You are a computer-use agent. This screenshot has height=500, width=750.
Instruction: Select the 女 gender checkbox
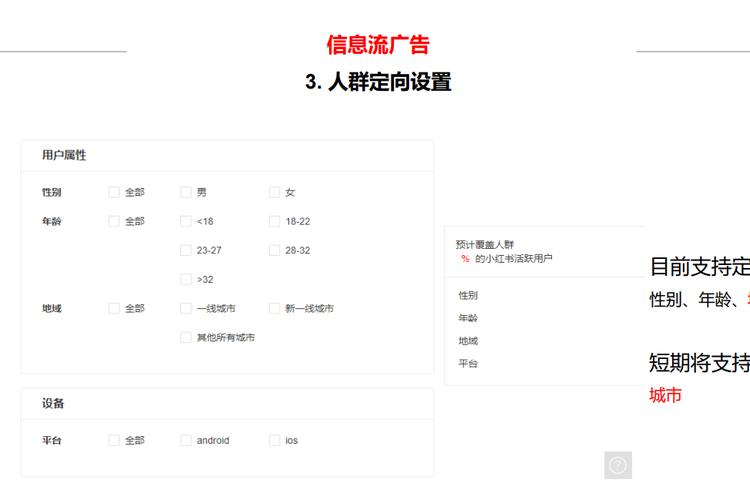click(275, 192)
